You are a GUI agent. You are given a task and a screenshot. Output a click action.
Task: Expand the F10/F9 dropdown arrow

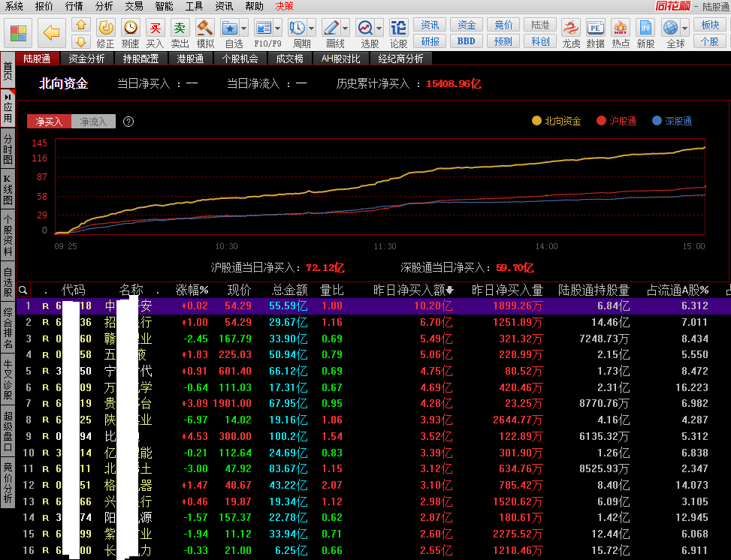(278, 29)
